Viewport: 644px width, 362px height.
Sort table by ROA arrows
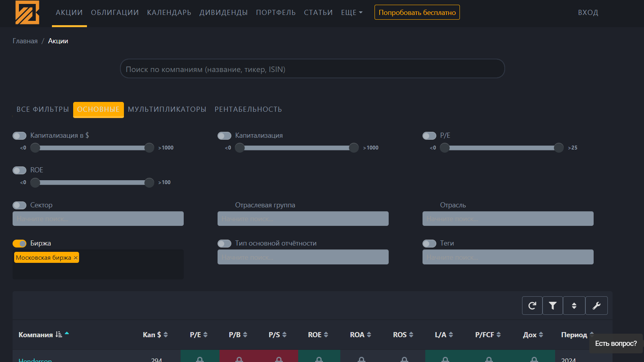click(x=369, y=335)
